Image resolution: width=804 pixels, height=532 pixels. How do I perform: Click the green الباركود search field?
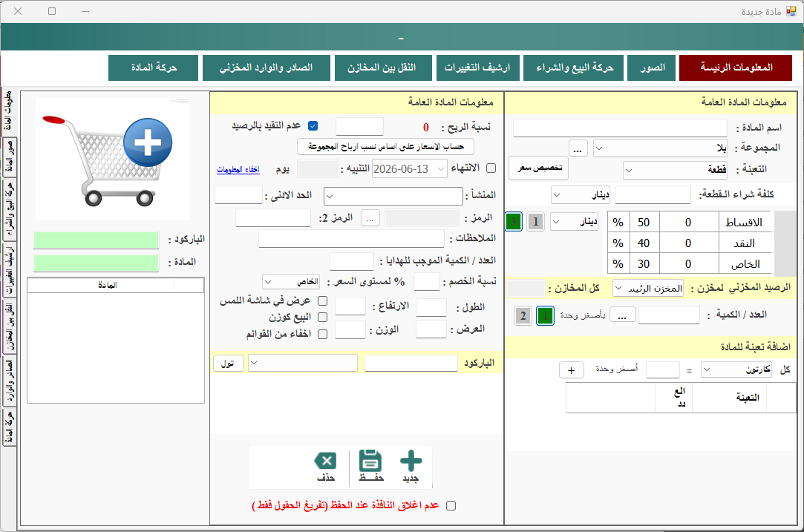[x=96, y=240]
